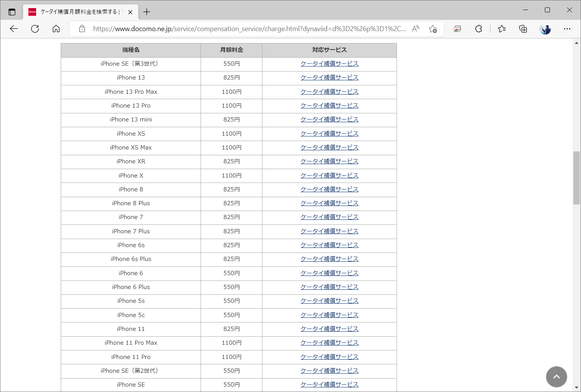Click the address bar URL field
581x392 pixels.
pyautogui.click(x=249, y=29)
